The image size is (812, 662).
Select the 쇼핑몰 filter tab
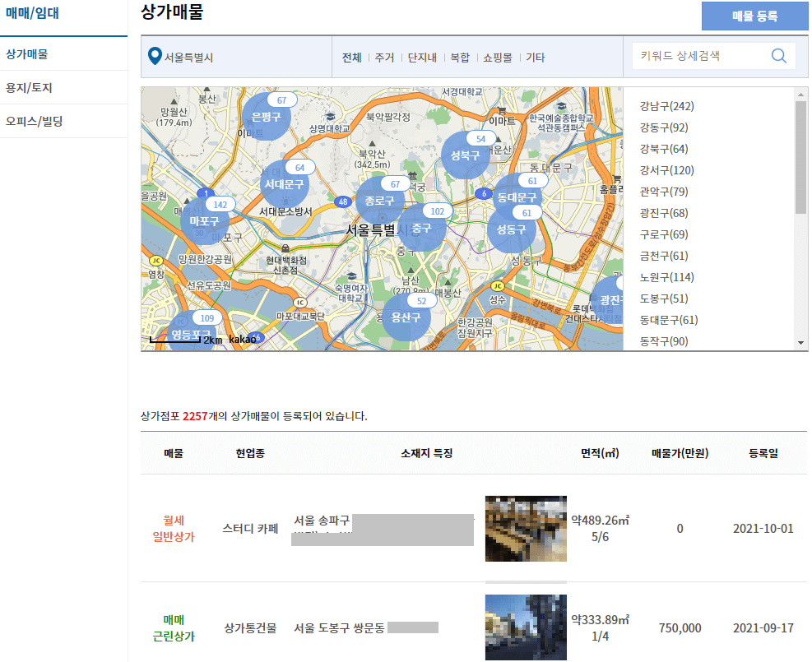[x=498, y=58]
